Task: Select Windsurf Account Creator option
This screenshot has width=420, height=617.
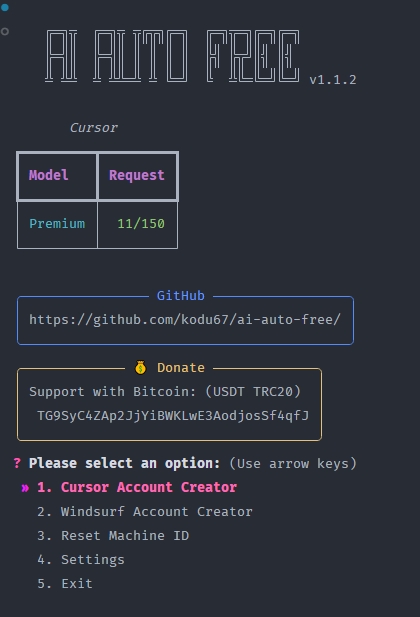Action: 145,512
